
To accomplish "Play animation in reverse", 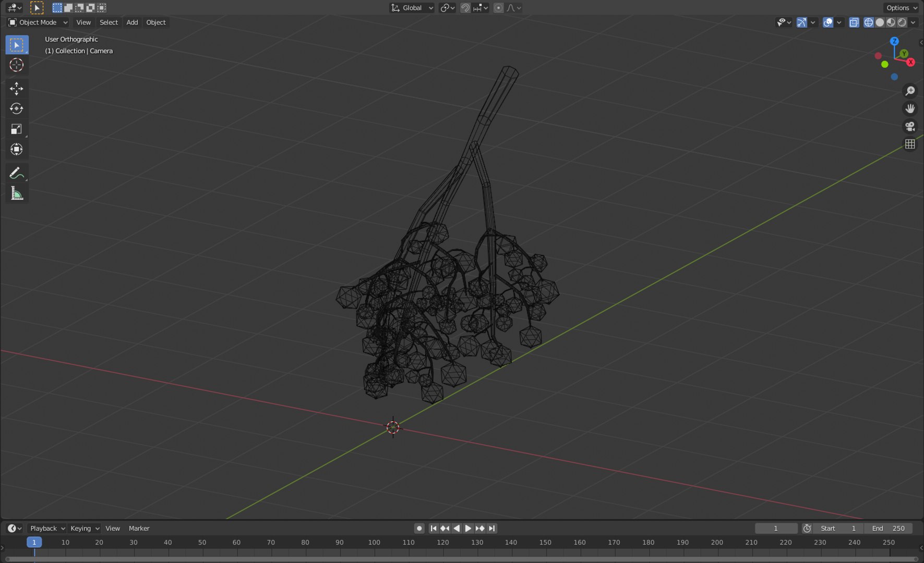I will [457, 528].
